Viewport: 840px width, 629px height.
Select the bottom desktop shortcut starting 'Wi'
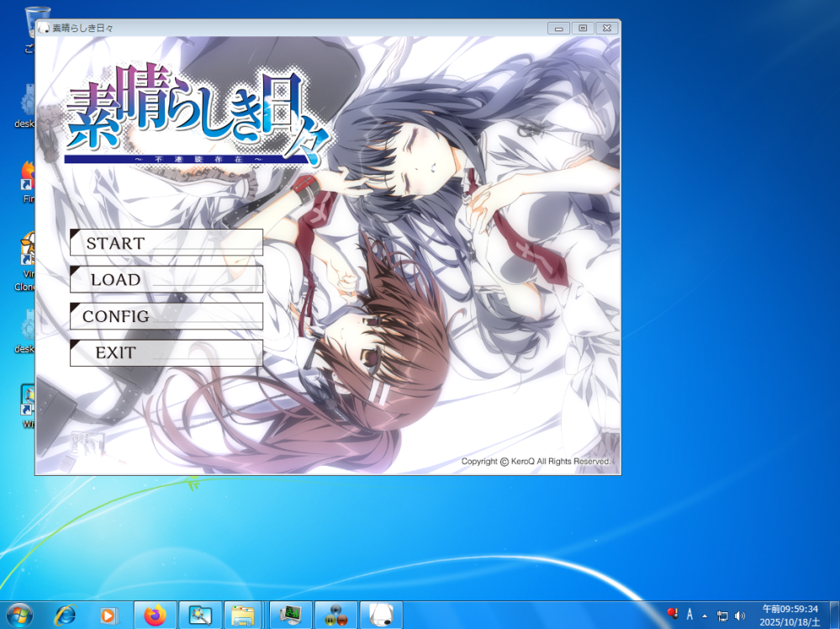(28, 406)
